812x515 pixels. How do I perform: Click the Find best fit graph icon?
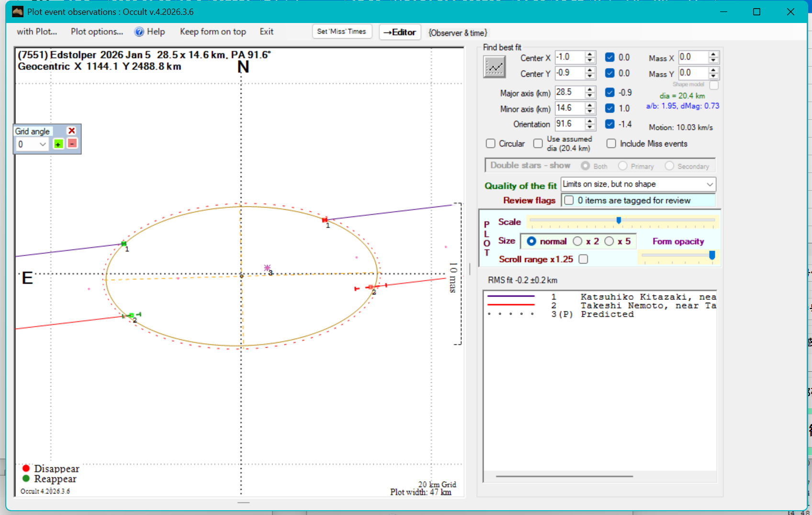pos(494,67)
